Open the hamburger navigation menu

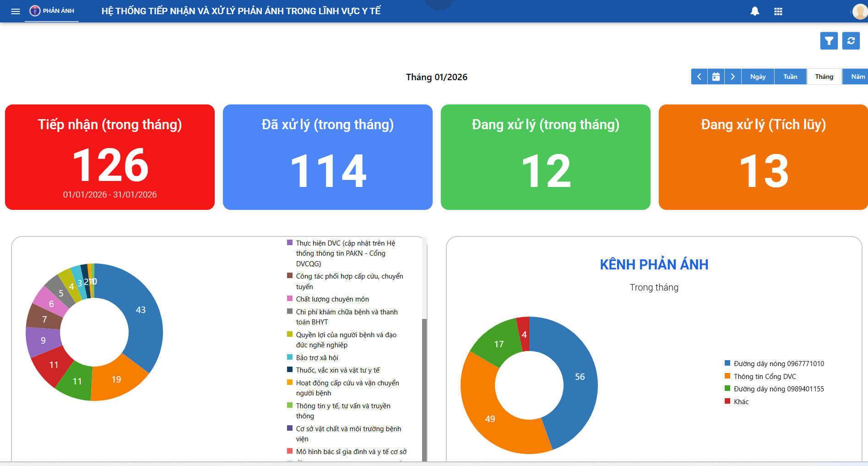point(15,11)
